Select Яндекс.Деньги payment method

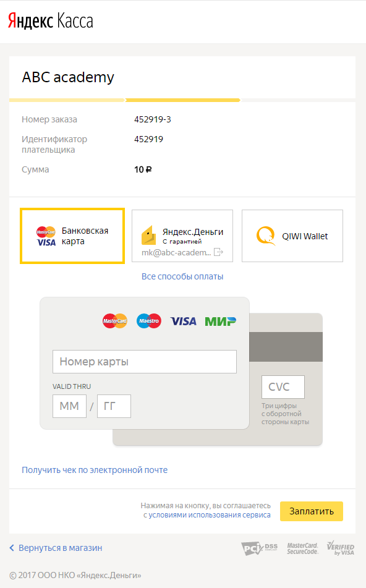pyautogui.click(x=182, y=236)
